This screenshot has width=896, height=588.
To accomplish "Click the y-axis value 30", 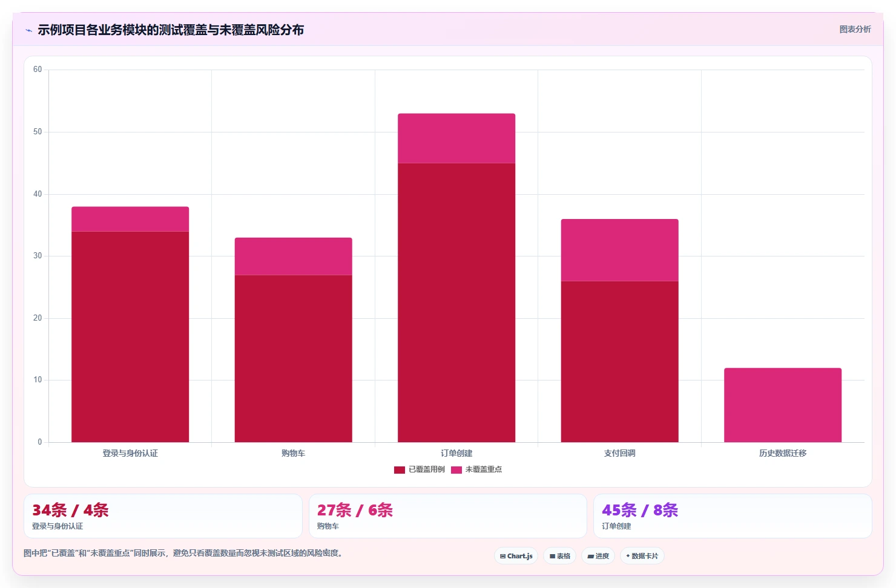I will tap(38, 256).
